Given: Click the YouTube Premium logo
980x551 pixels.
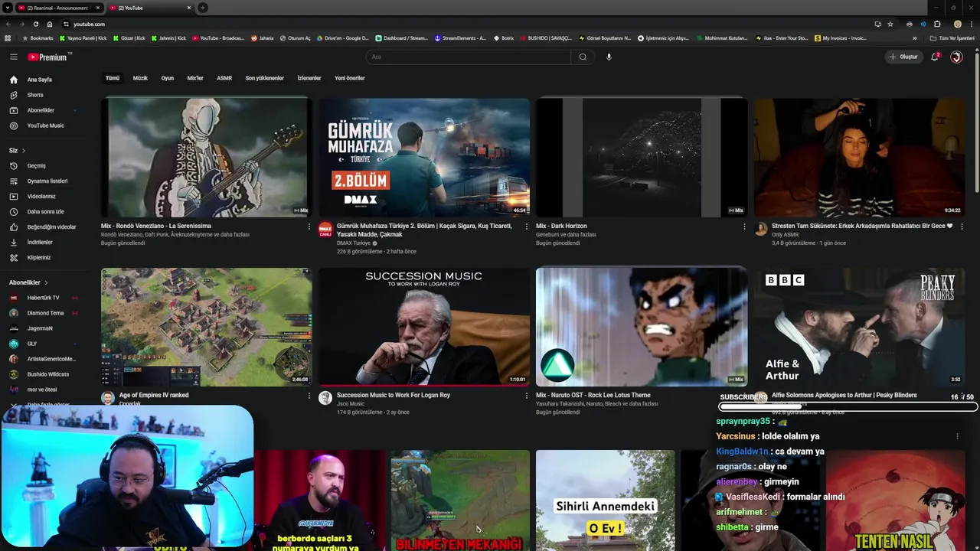Looking at the screenshot, I should (49, 57).
